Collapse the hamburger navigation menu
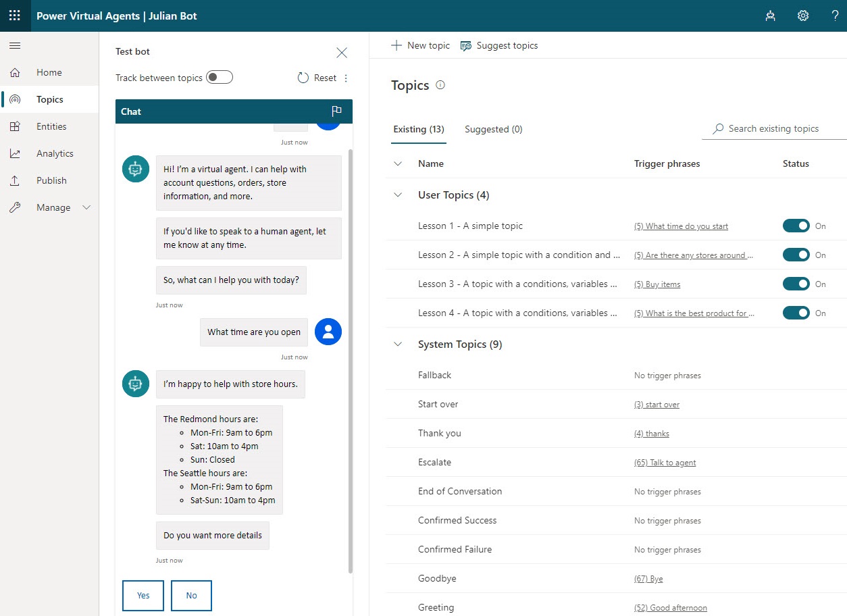 click(x=15, y=46)
